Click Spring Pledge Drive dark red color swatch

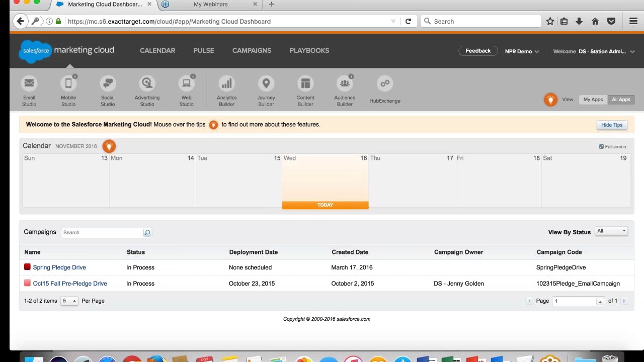(27, 267)
